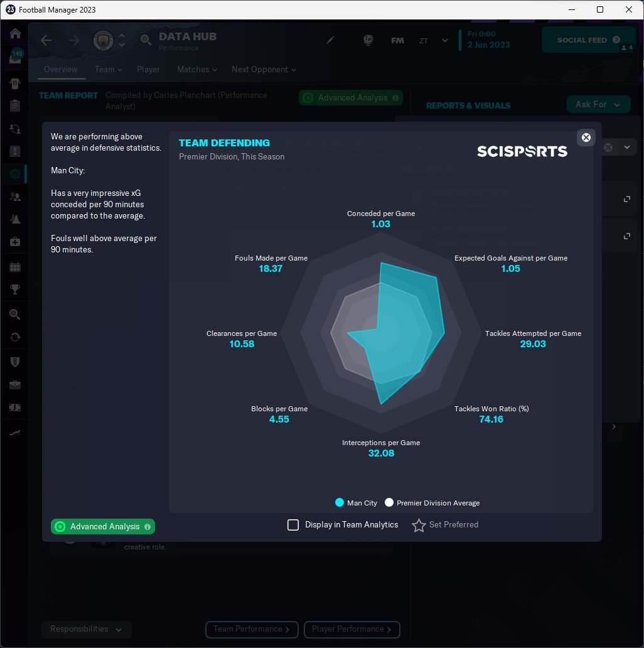Open the Matches tab dropdown
This screenshot has height=648, width=644.
pos(196,70)
